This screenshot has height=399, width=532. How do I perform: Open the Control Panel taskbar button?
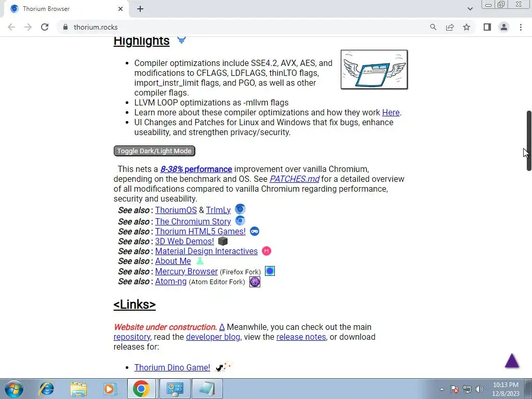(175, 389)
